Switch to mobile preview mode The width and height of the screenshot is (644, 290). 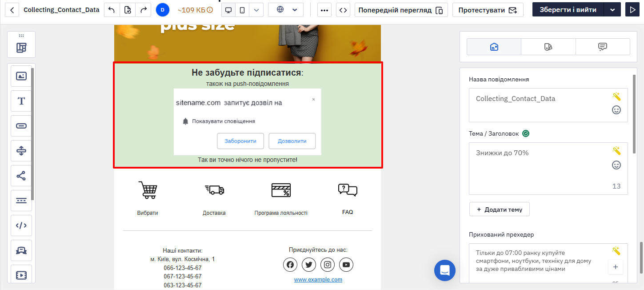point(242,10)
